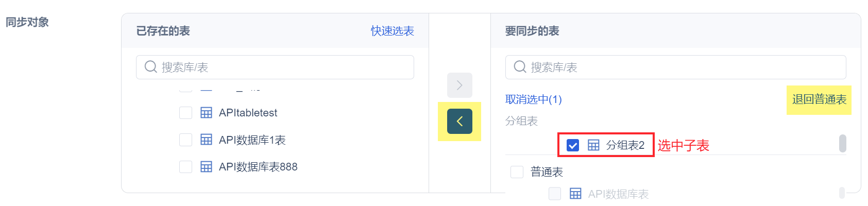Click the right search magnifier icon
The height and width of the screenshot is (206, 868).
520,67
